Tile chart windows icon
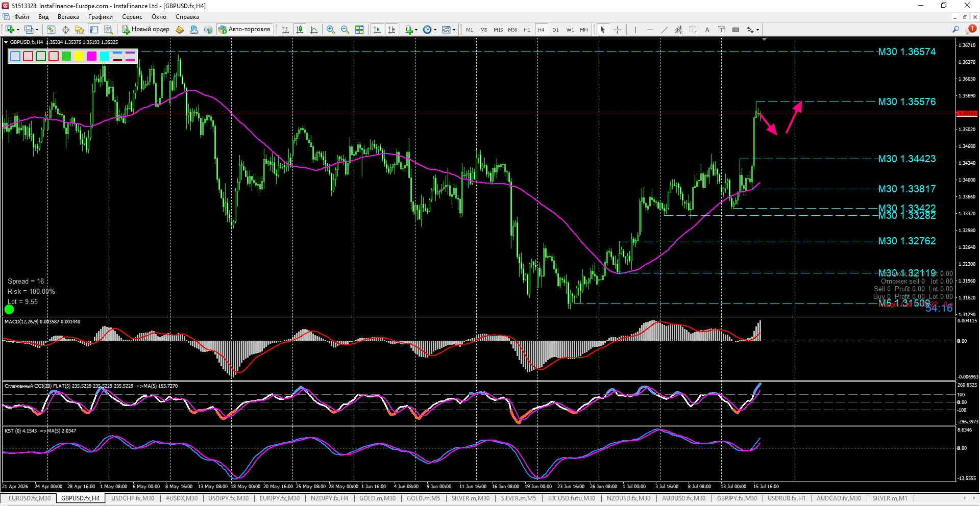Screen dimensions: 980x506 coord(359,30)
